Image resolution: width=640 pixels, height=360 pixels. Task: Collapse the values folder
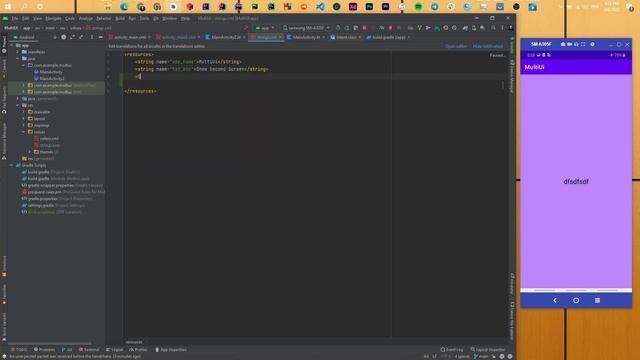(x=24, y=132)
